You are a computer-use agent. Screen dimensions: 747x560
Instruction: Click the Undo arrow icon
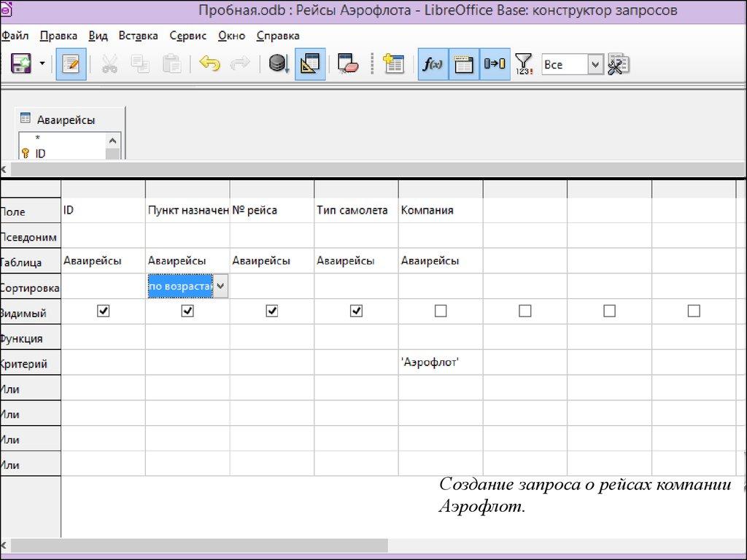pyautogui.click(x=209, y=64)
